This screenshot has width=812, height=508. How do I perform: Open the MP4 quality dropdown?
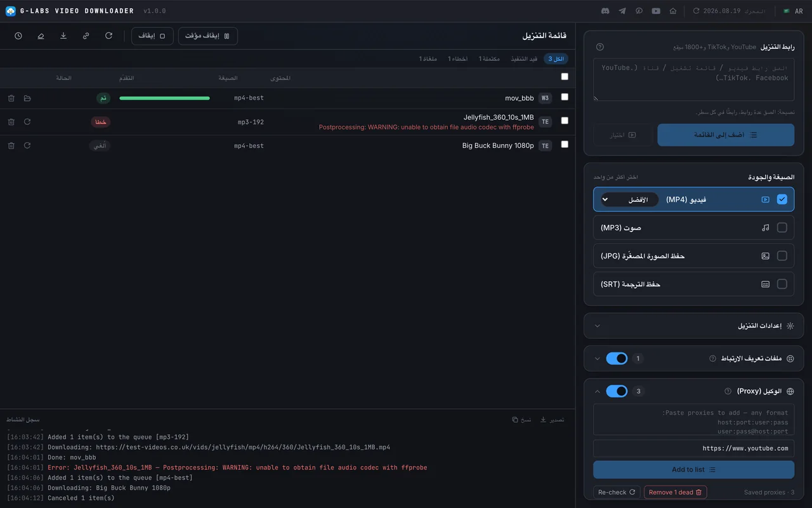(629, 199)
